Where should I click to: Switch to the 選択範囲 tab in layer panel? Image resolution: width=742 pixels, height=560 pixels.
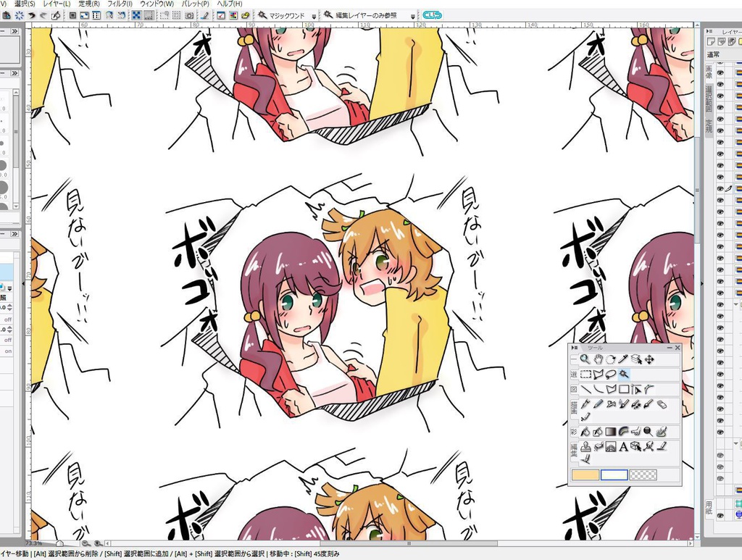(x=709, y=99)
